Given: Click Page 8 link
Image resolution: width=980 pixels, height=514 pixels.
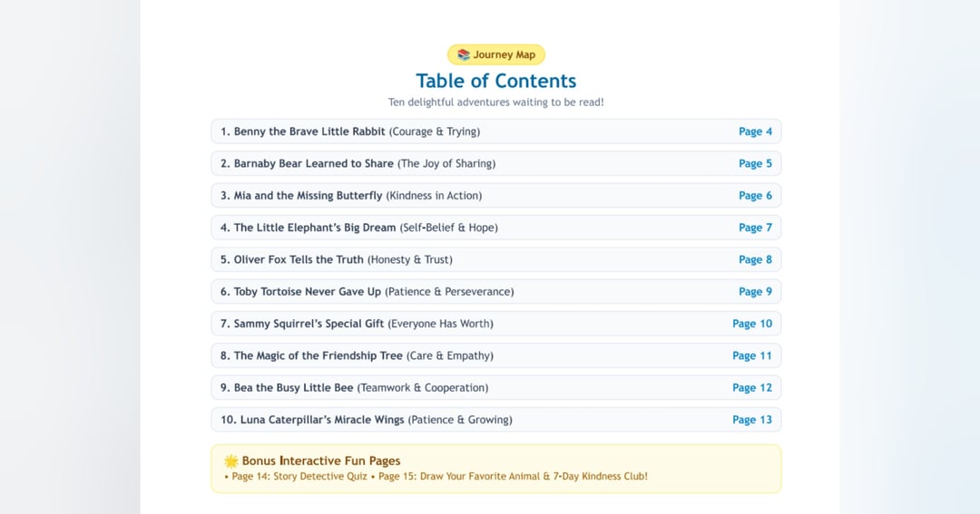Looking at the screenshot, I should click(755, 260).
